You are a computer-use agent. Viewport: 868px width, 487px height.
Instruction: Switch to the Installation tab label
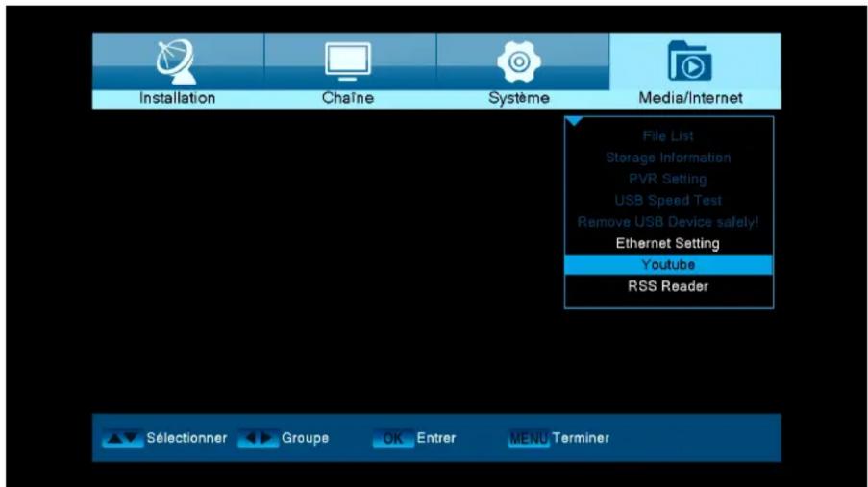click(177, 98)
